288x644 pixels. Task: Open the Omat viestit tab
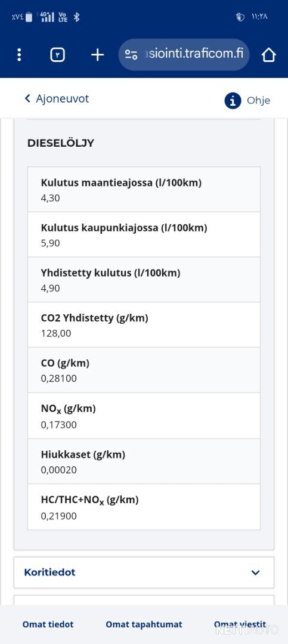pos(240,624)
